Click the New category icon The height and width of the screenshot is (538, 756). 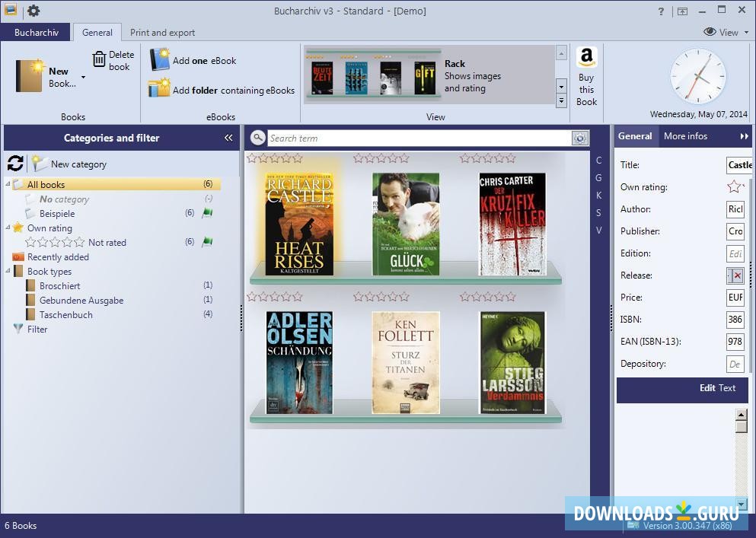tap(40, 164)
